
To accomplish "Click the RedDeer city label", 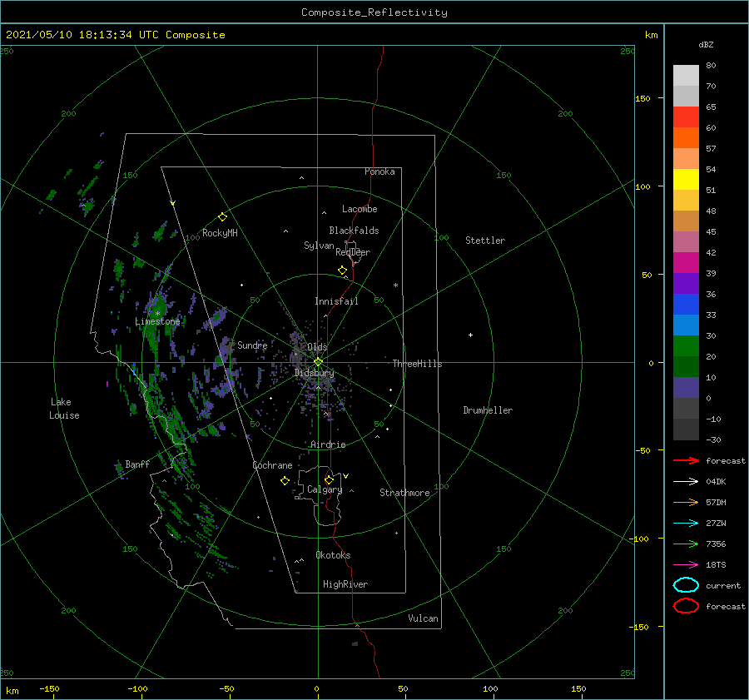I will click(353, 252).
